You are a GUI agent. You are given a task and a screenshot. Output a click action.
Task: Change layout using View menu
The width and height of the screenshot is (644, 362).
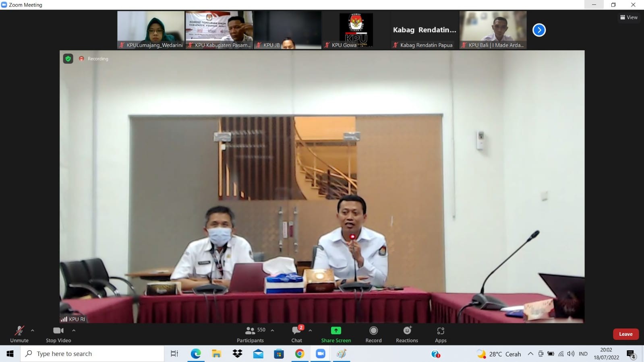[629, 17]
